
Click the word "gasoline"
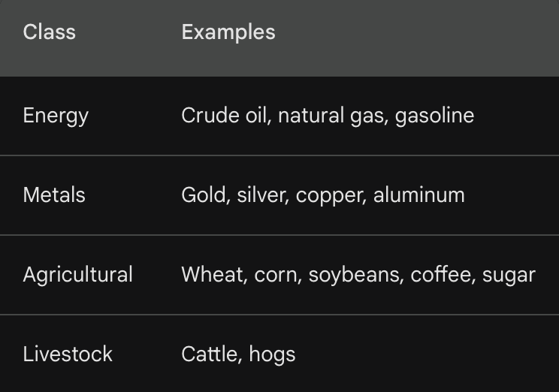(434, 116)
